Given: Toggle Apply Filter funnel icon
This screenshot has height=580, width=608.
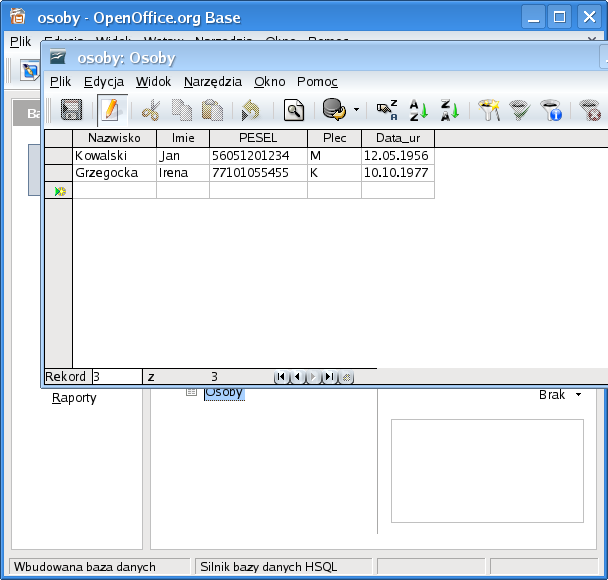Looking at the screenshot, I should [520, 110].
